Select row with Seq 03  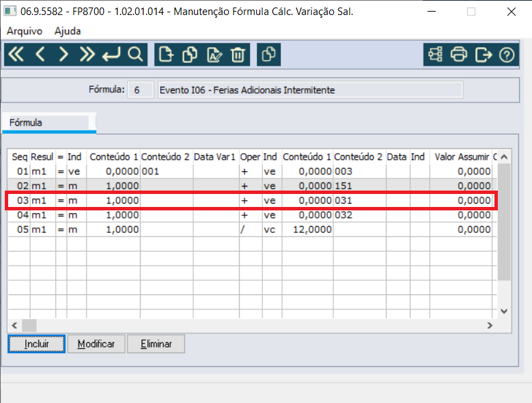(253, 201)
